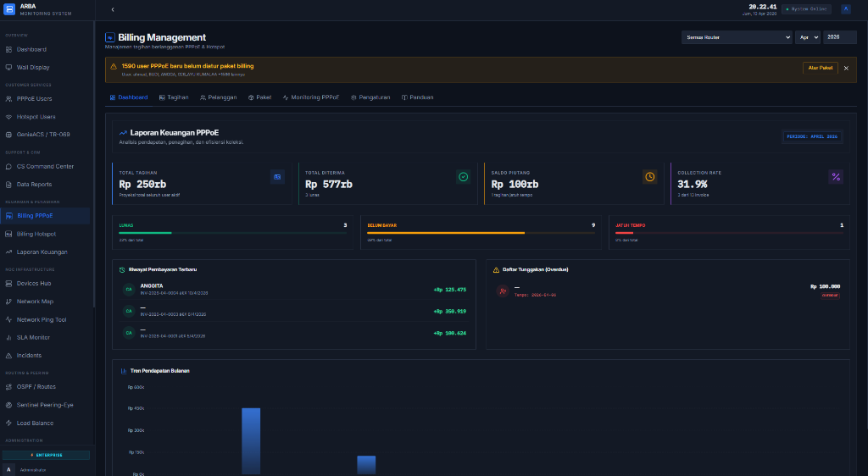
Task: Switch to the Paket tab
Action: click(x=259, y=97)
